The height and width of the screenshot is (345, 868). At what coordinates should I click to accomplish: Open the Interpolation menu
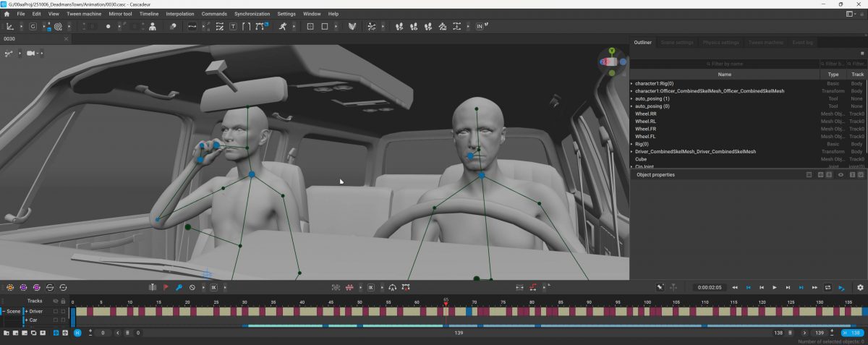click(180, 14)
